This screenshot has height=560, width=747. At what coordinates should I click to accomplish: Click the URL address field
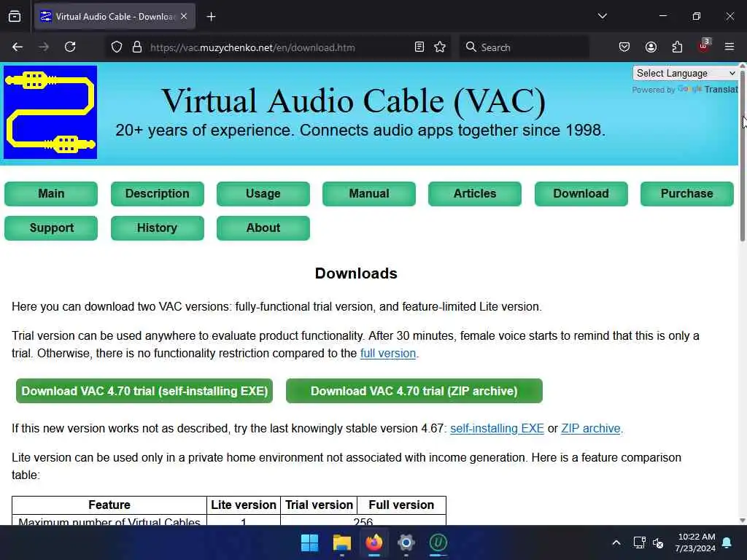276,47
